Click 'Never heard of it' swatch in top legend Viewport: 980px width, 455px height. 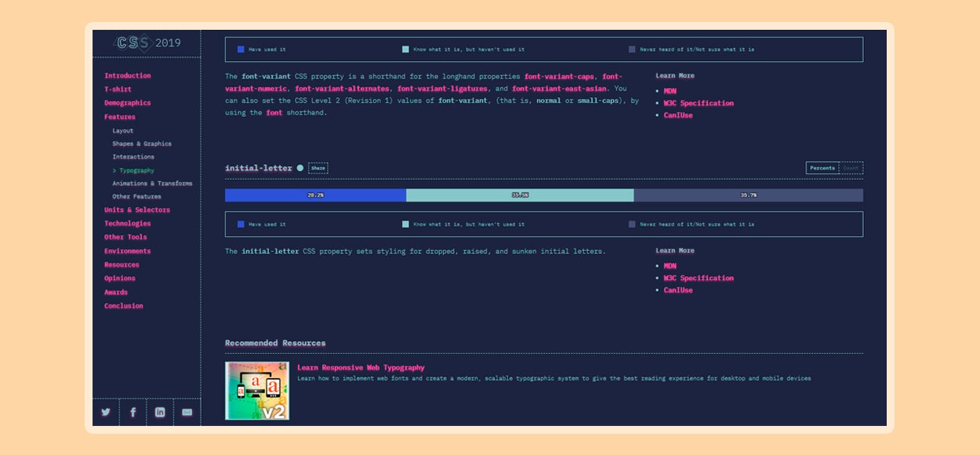point(632,49)
